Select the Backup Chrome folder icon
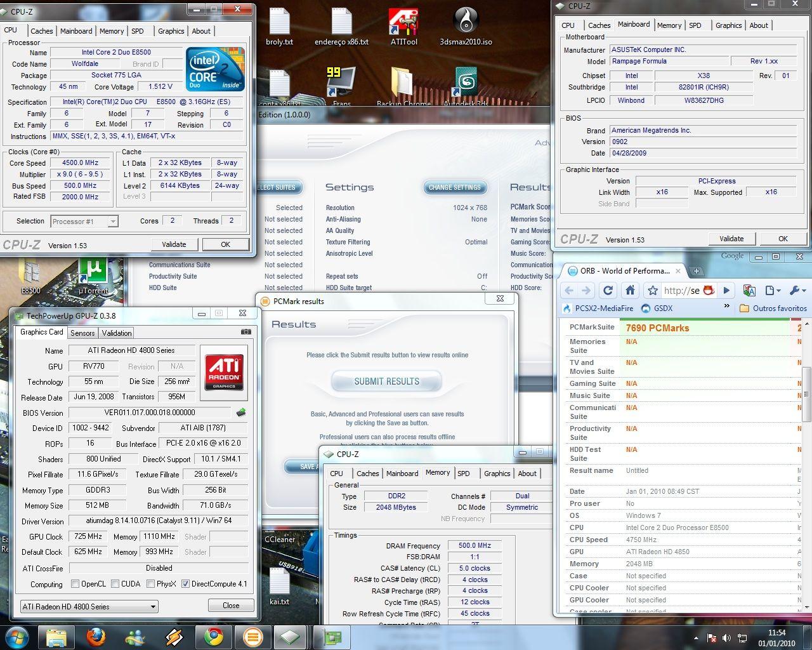This screenshot has height=650, width=812. pos(403,85)
